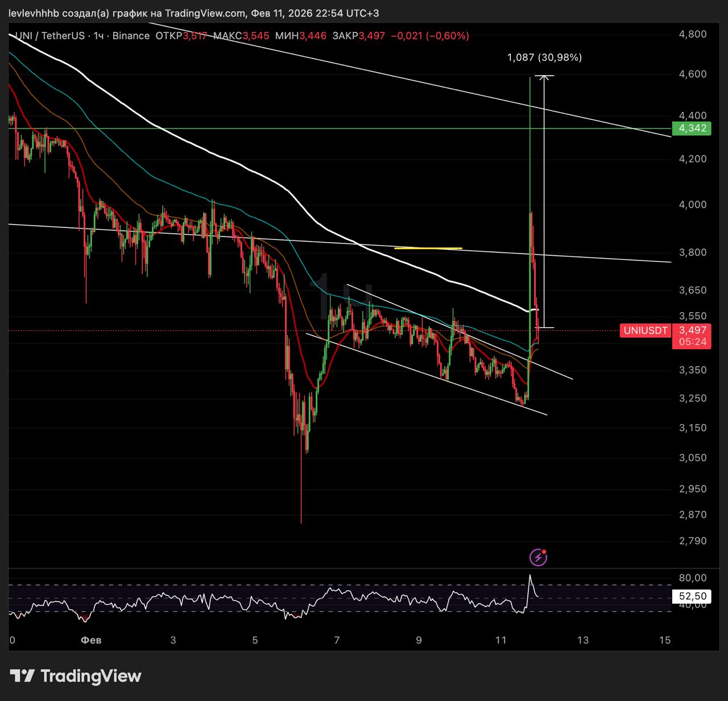Click the Фев month label on time axis

coord(91,640)
